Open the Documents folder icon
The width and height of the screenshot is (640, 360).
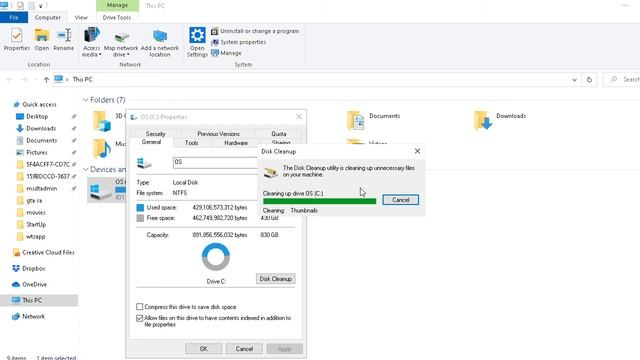pos(356,120)
